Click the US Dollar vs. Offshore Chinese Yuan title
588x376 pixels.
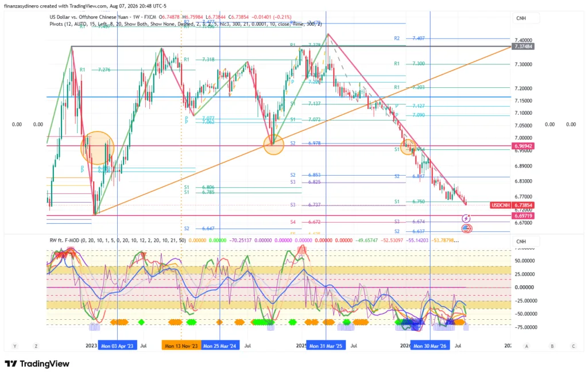pos(90,17)
